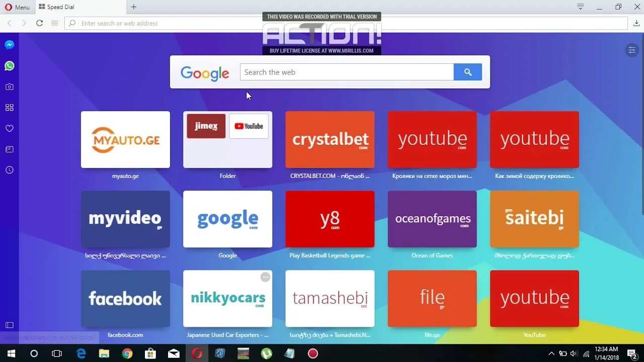
Task: Open WhatsApp in sidebar
Action: point(9,66)
